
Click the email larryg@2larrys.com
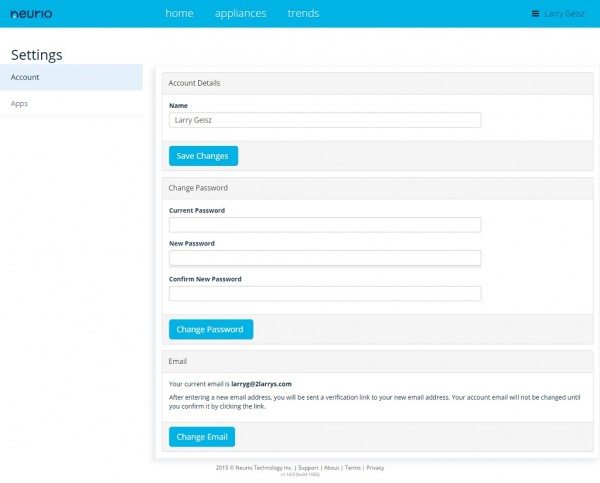point(261,384)
